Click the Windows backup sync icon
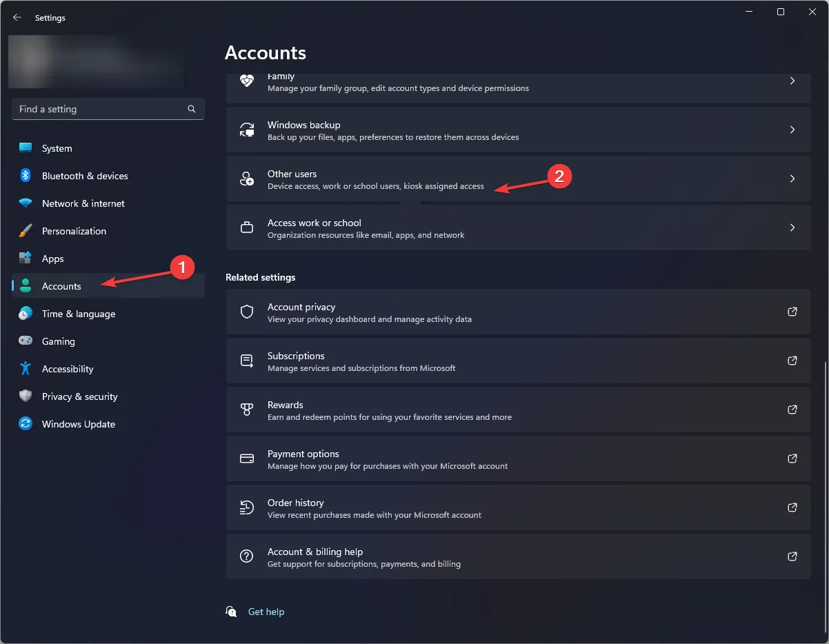Image resolution: width=829 pixels, height=644 pixels. [x=247, y=130]
